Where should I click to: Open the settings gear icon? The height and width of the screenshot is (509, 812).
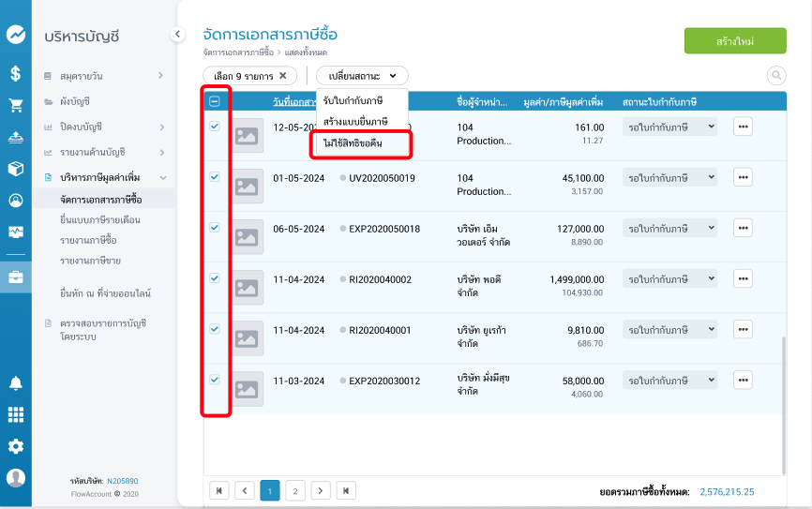click(15, 446)
